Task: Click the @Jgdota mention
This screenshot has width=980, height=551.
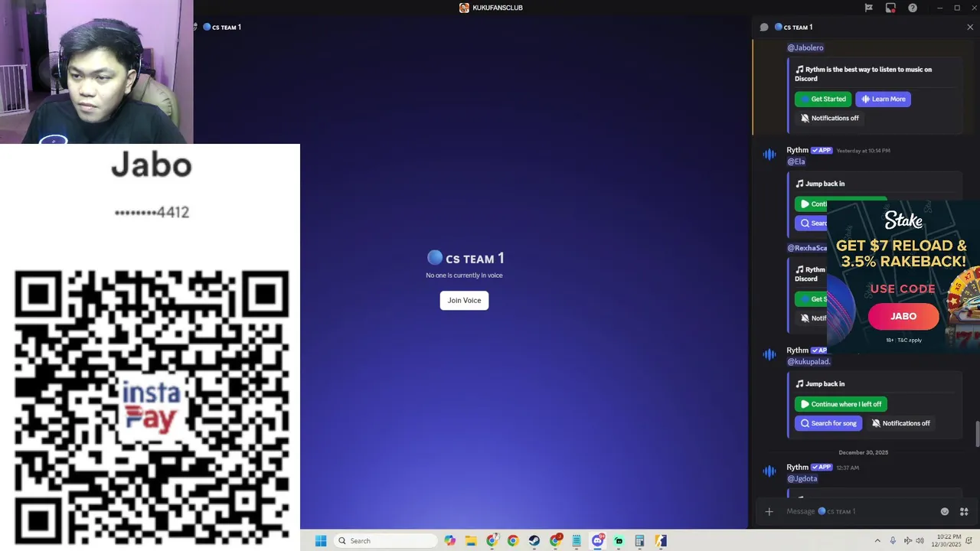Action: [802, 478]
